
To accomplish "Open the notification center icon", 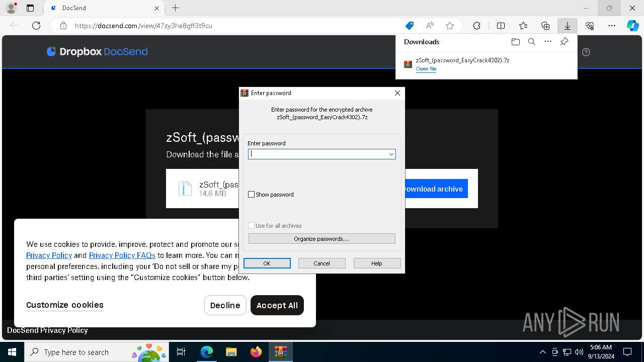I will pos(627,352).
